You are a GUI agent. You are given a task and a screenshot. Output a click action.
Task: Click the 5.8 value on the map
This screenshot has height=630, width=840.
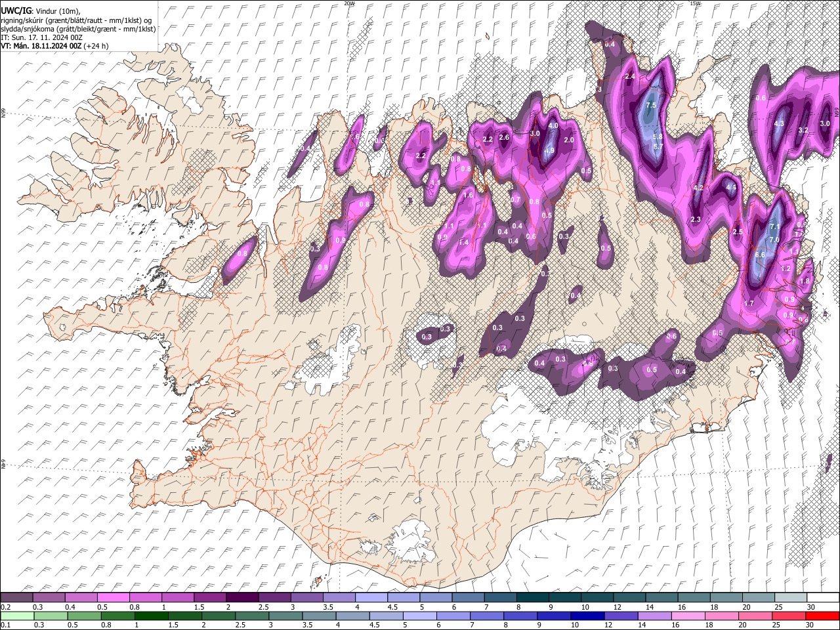658,136
